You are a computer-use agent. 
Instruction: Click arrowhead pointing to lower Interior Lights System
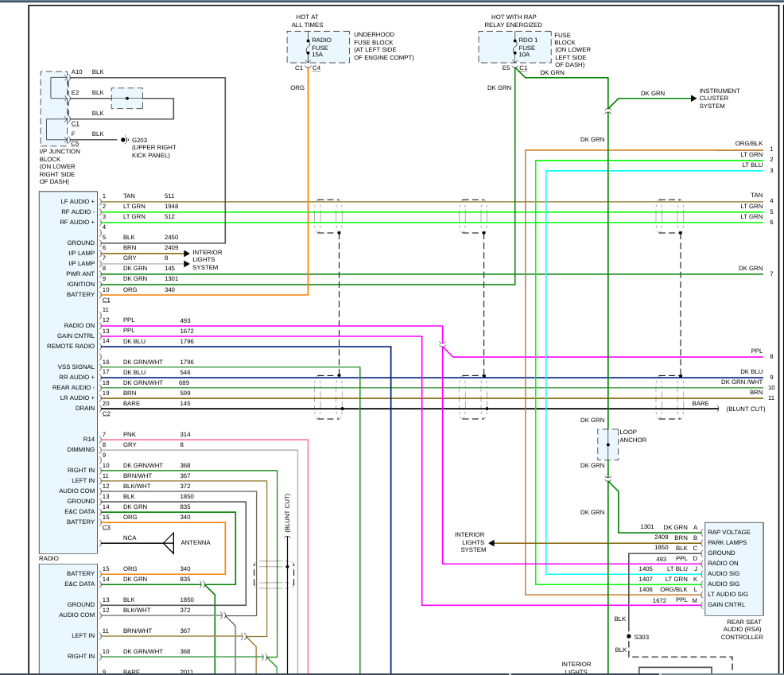pos(491,543)
